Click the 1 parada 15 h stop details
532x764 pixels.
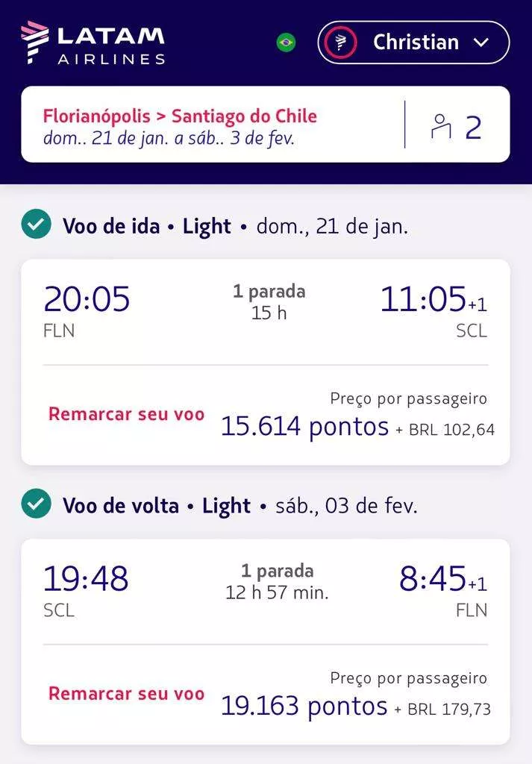[269, 301]
